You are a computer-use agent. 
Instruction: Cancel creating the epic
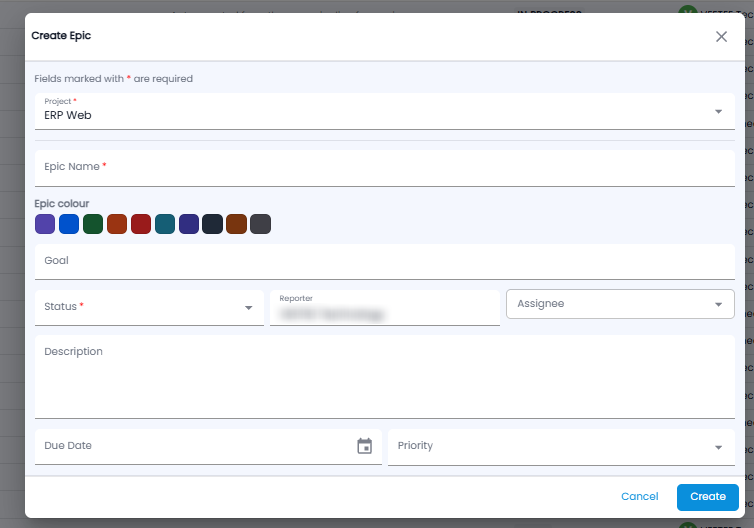pos(640,497)
